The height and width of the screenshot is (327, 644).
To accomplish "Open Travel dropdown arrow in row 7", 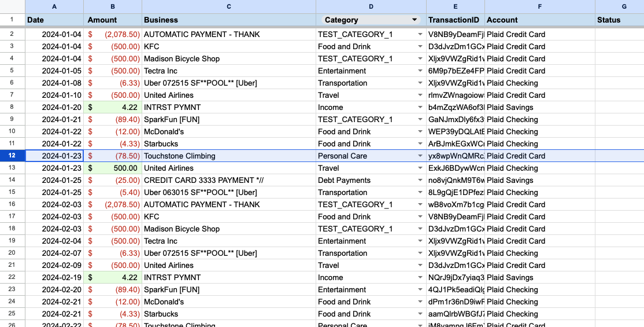I will (420, 95).
